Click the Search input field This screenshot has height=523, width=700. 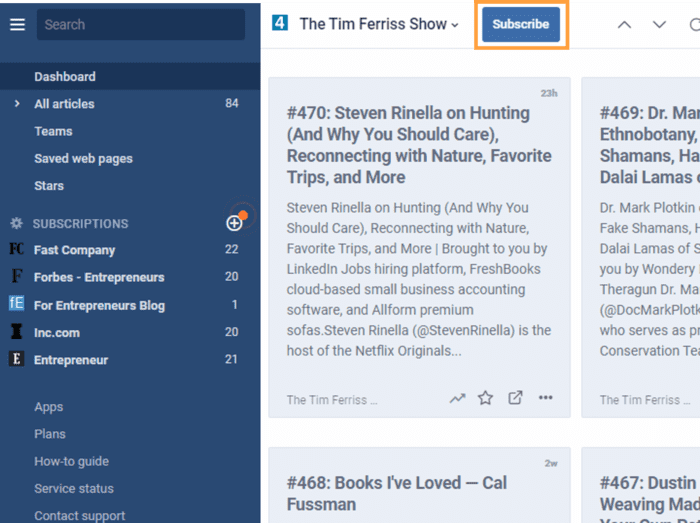141,25
